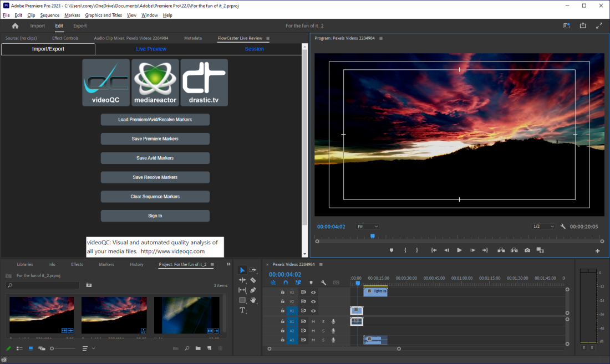Open the mediareactor logo tile

[155, 83]
